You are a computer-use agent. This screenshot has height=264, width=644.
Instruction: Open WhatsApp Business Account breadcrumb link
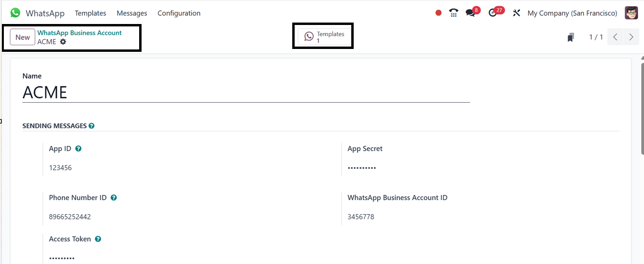[80, 33]
